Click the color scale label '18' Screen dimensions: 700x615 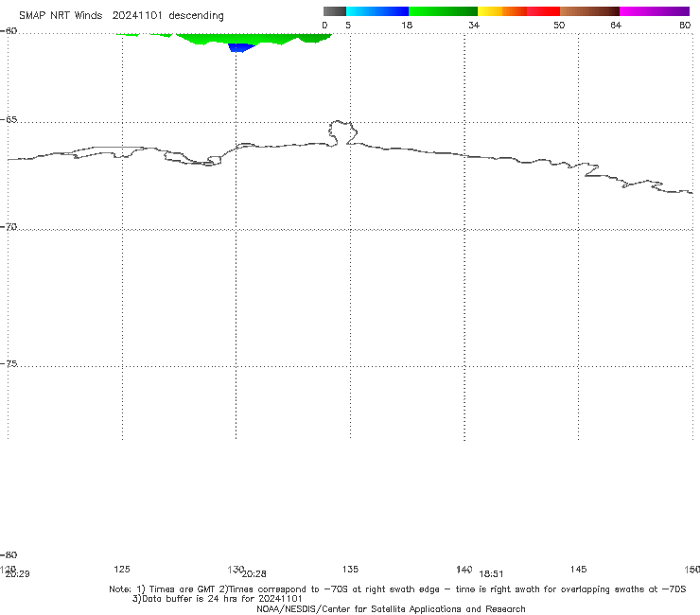(407, 25)
